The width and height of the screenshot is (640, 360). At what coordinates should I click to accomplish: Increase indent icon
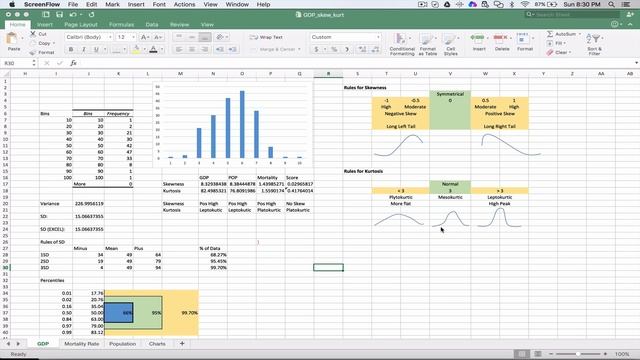point(233,49)
